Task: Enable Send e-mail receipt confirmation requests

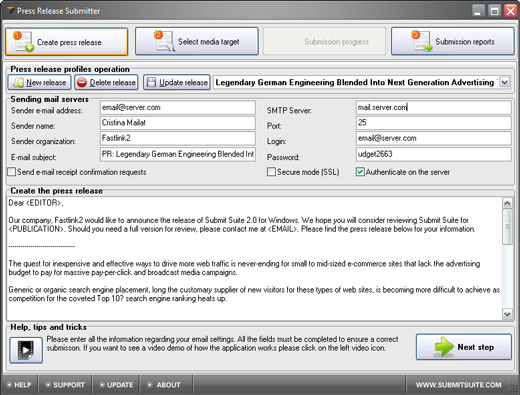Action: pyautogui.click(x=12, y=172)
